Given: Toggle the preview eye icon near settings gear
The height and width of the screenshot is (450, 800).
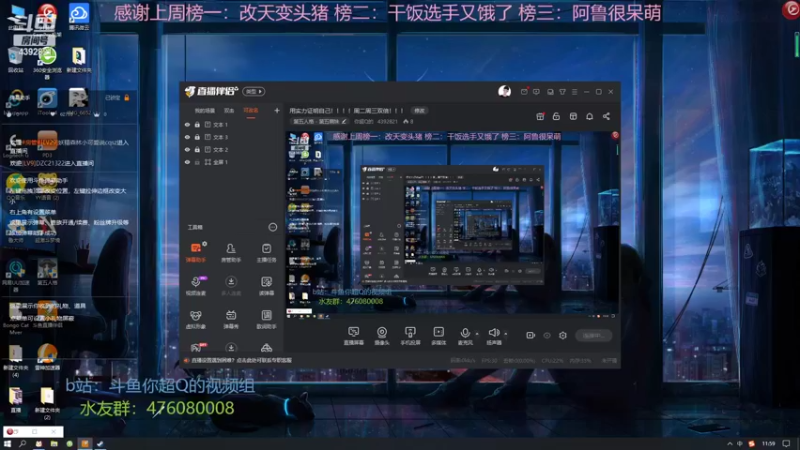Looking at the screenshot, I should click(547, 335).
